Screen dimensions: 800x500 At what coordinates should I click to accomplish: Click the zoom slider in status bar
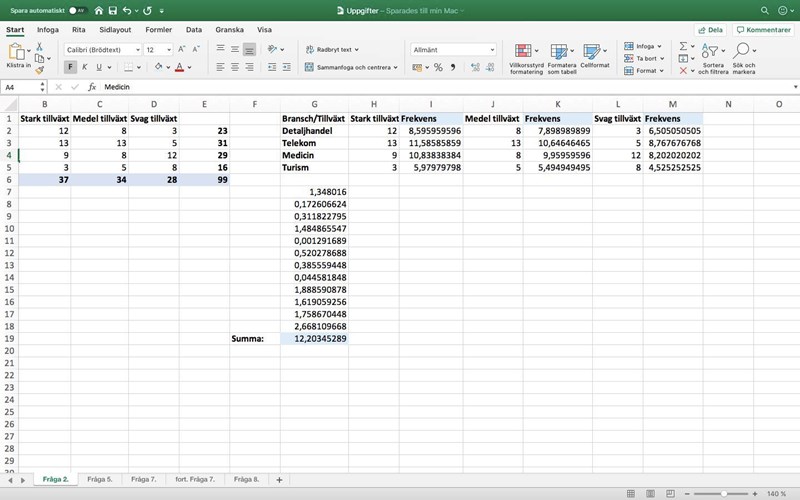[724, 493]
